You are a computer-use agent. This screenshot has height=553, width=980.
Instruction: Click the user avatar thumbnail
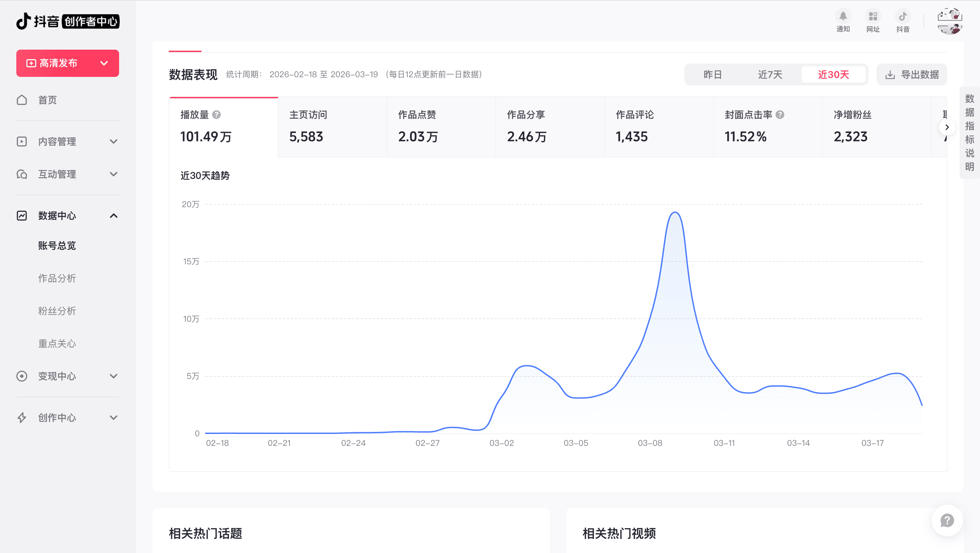click(x=950, y=21)
